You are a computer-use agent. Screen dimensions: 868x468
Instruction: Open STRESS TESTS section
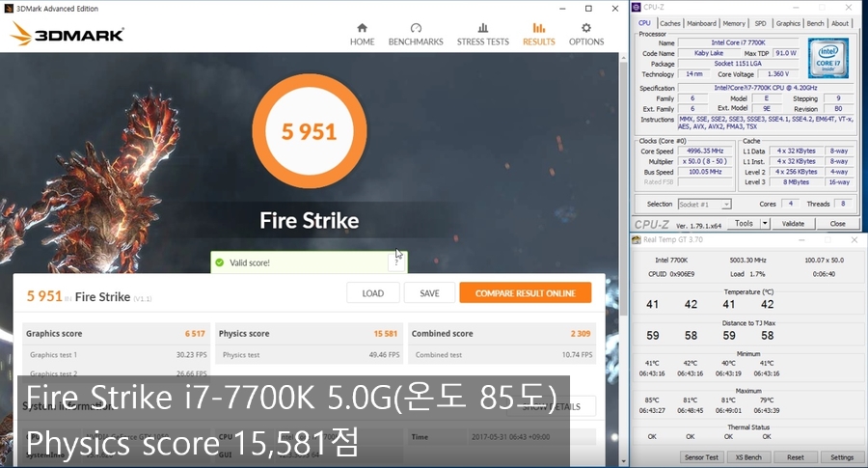[x=483, y=35]
